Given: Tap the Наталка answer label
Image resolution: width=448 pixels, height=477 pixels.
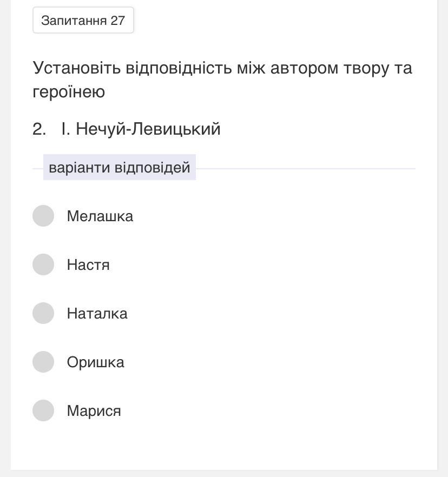Looking at the screenshot, I should point(97,314).
